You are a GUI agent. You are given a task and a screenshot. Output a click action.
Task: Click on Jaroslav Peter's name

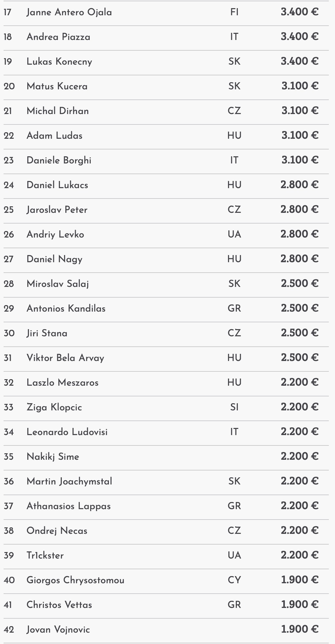(x=57, y=210)
